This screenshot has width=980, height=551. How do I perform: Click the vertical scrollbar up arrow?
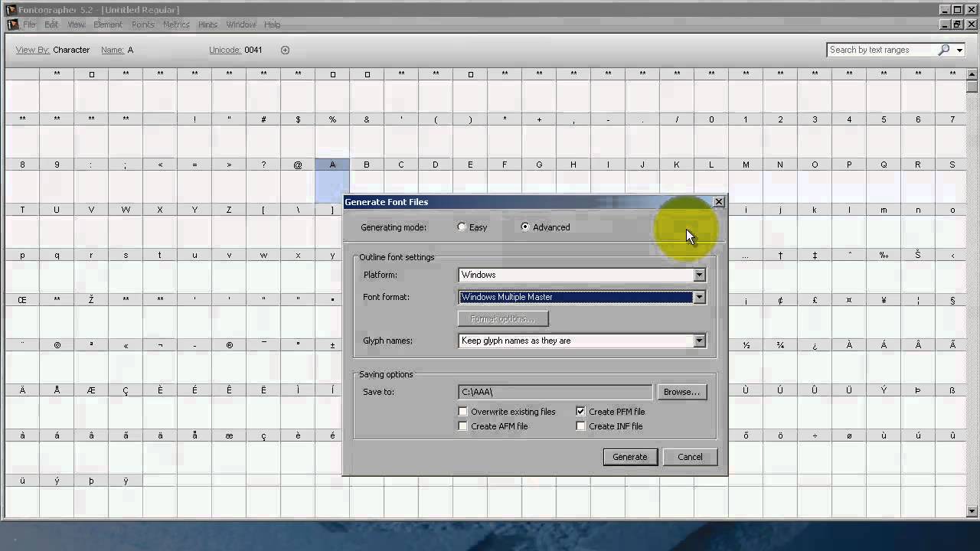click(x=972, y=74)
